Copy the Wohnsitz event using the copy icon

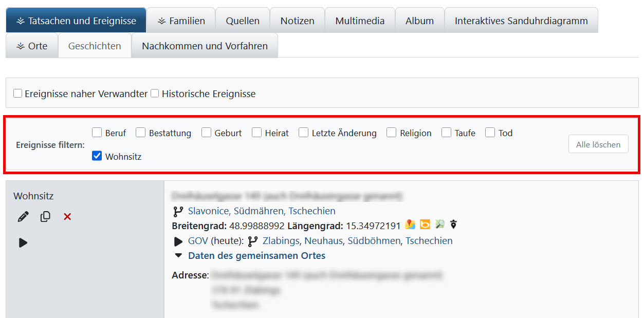(45, 216)
